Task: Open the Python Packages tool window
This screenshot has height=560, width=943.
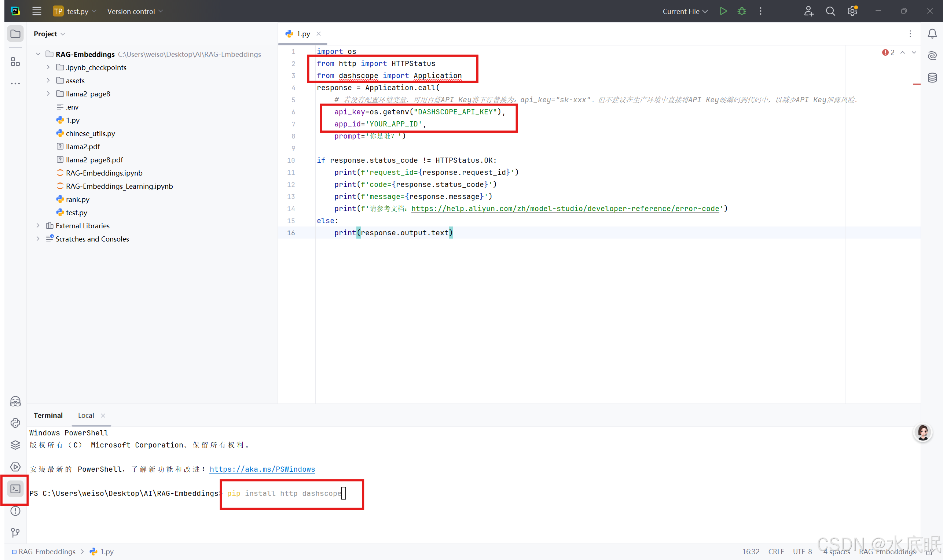Action: 15,445
